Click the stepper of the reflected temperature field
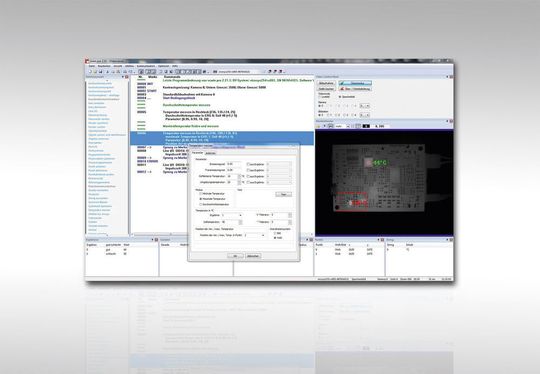 click(x=240, y=176)
